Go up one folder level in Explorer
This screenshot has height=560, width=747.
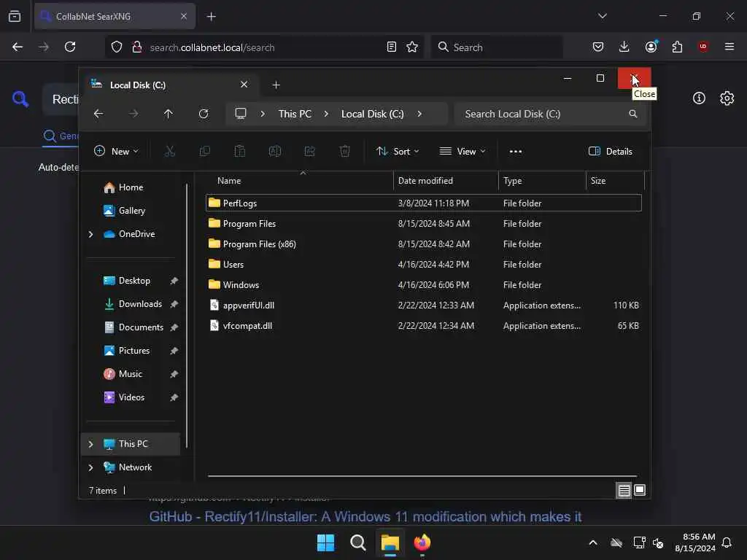point(169,114)
